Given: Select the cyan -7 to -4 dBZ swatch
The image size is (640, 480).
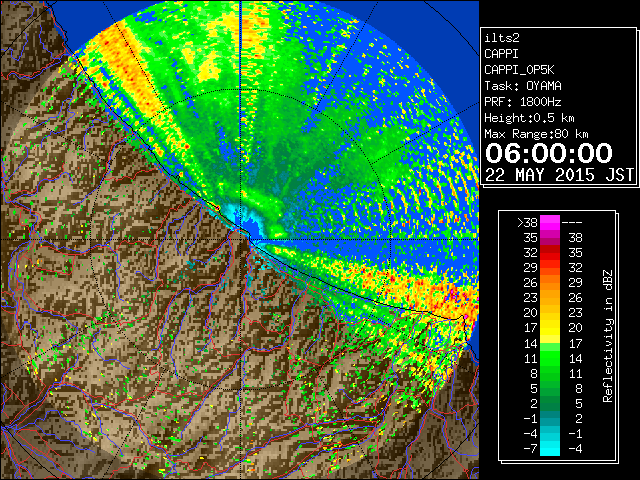Looking at the screenshot, I should click(550, 448).
